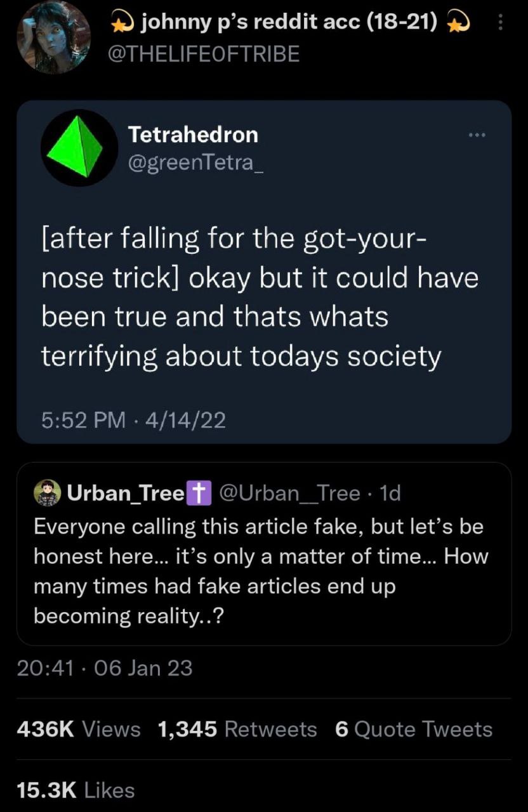Click the moon emoji after (18-21)
Screen dimensions: 528x812
458,24
